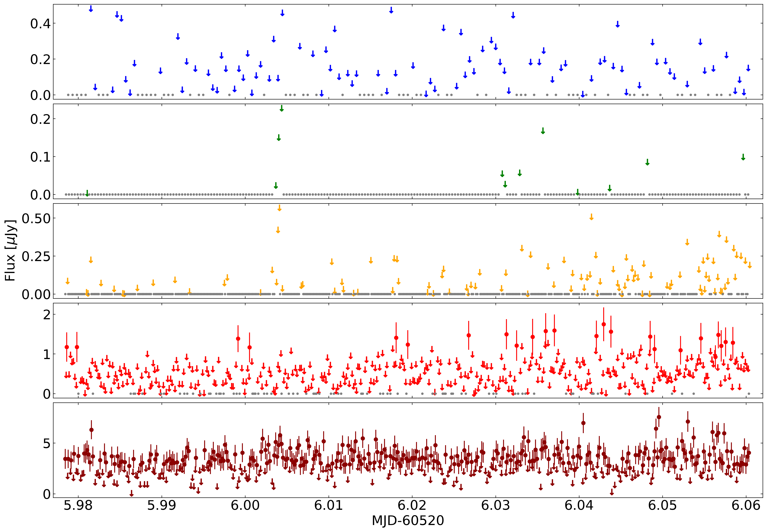Click the 5 tick label in bottom panel

point(47,444)
